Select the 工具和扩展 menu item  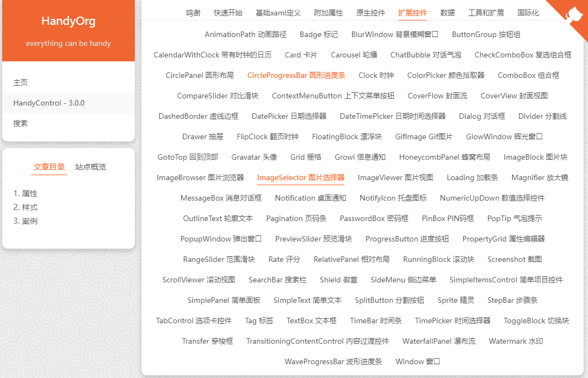point(485,12)
